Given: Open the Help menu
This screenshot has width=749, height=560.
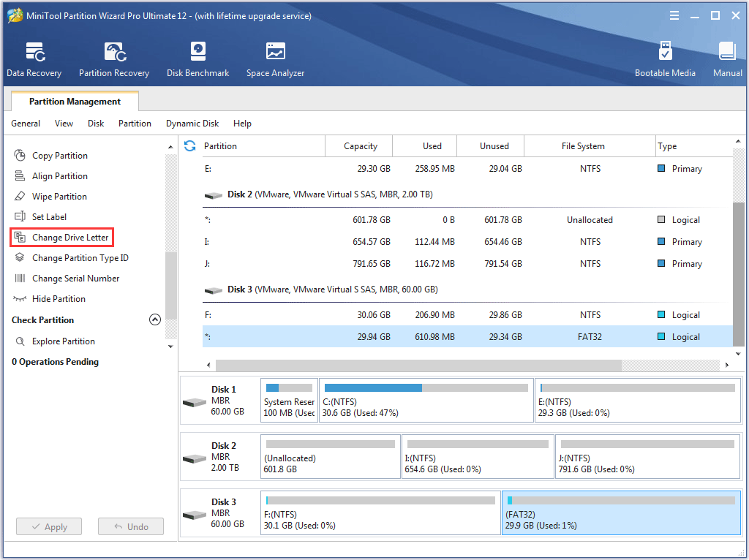Looking at the screenshot, I should pos(242,124).
